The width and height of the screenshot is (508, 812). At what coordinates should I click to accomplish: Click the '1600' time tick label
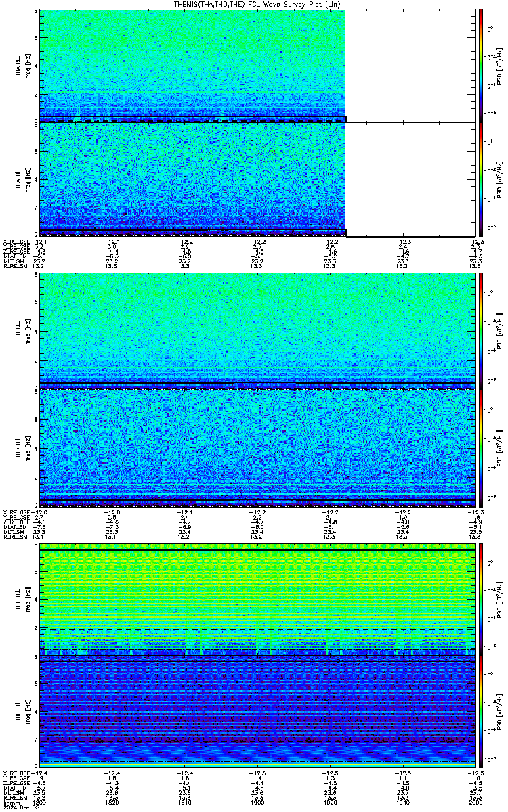click(39, 803)
